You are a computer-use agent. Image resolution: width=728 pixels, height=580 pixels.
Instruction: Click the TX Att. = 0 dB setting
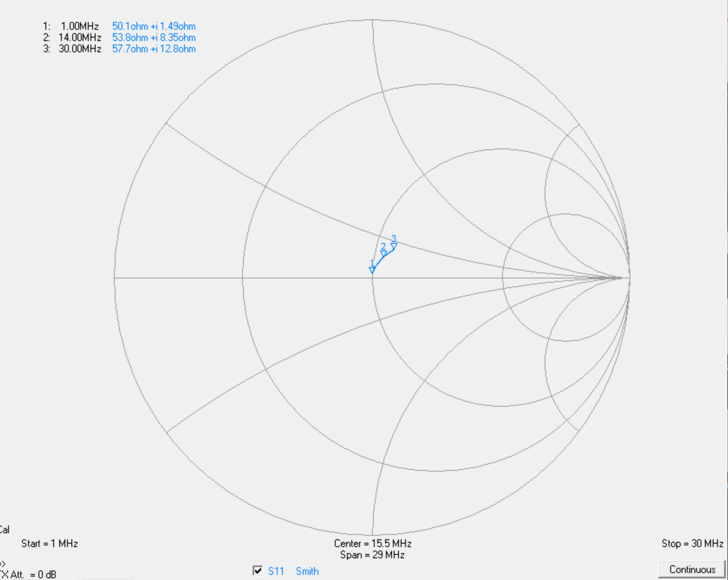click(x=28, y=574)
